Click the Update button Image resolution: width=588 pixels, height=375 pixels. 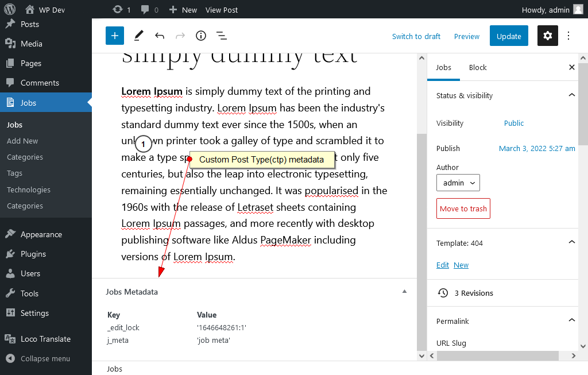509,36
